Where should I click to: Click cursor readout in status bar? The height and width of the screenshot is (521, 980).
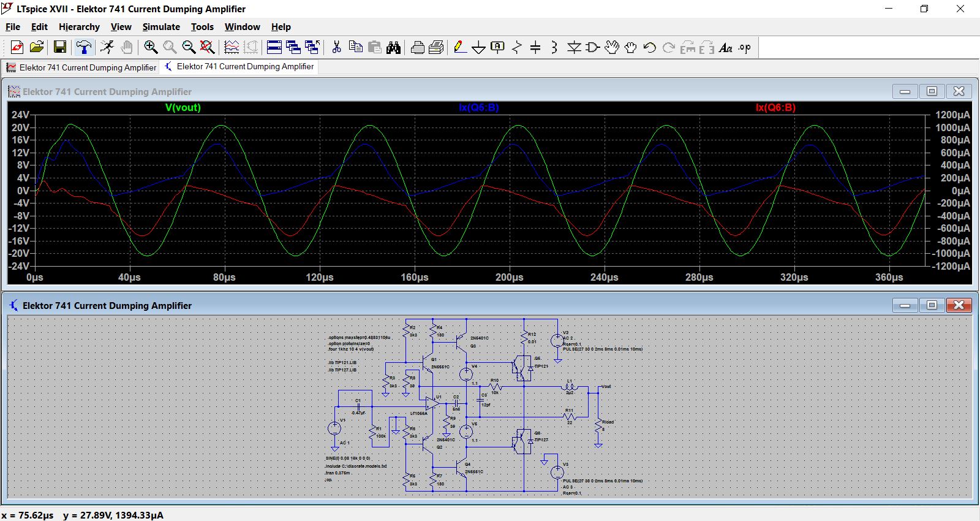83,515
